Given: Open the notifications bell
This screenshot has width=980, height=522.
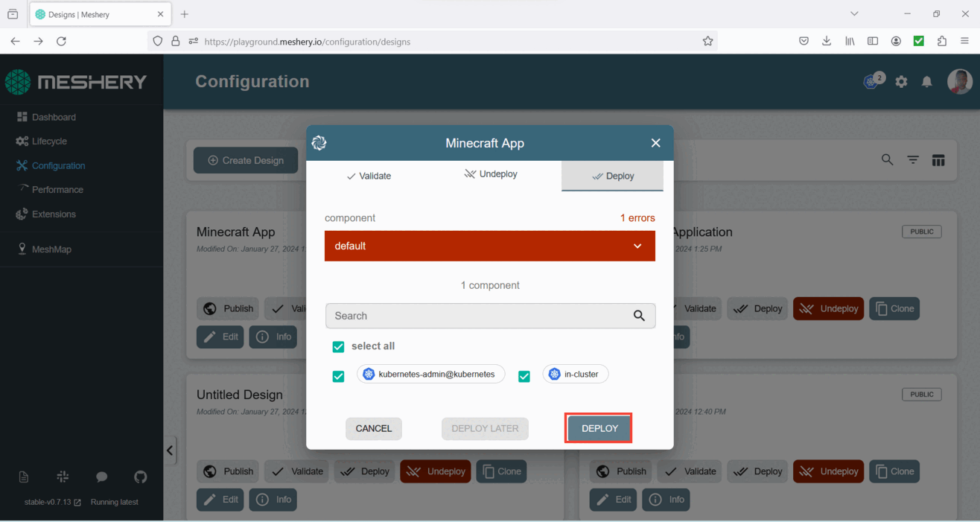Looking at the screenshot, I should (x=926, y=82).
